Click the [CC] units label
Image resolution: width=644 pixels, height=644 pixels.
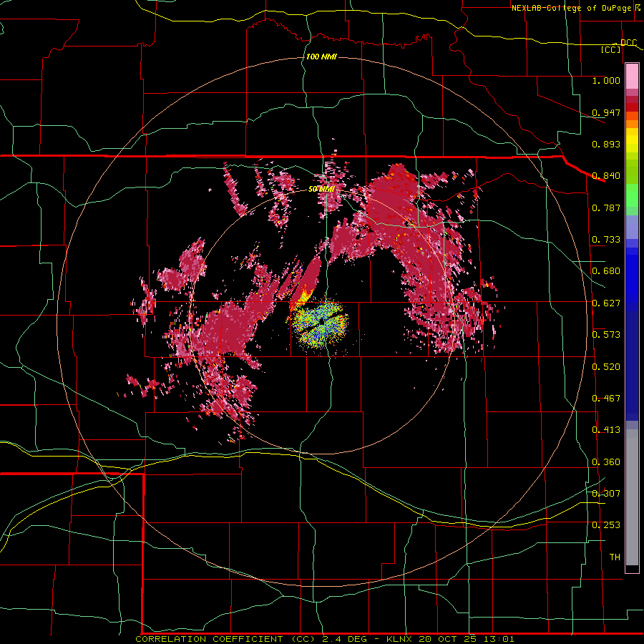tap(611, 49)
